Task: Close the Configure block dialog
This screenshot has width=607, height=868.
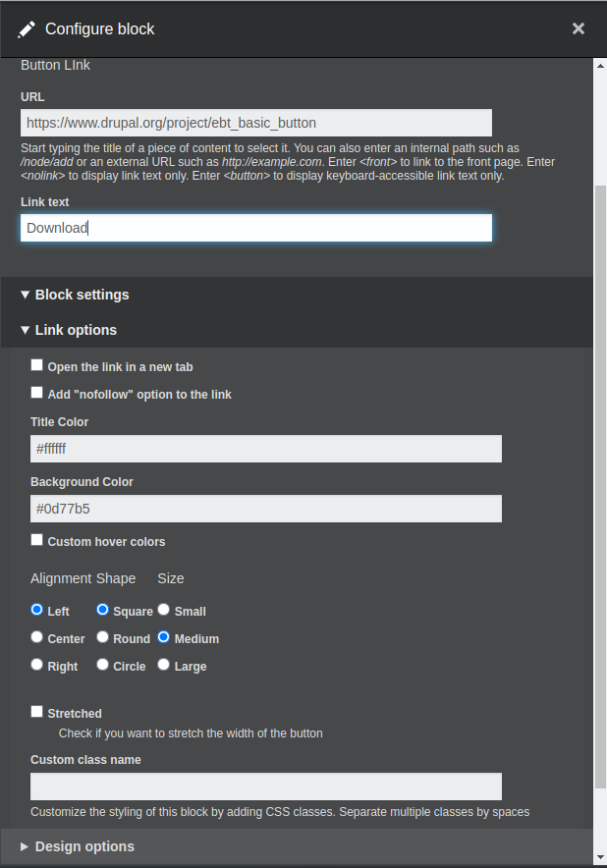Action: (x=579, y=28)
